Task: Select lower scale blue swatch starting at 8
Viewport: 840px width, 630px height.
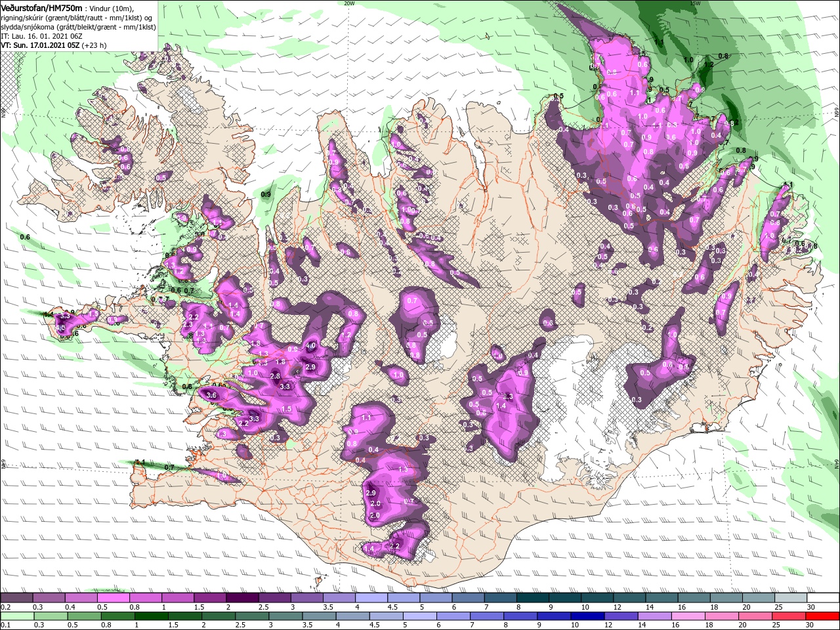Action: pyautogui.click(x=520, y=616)
